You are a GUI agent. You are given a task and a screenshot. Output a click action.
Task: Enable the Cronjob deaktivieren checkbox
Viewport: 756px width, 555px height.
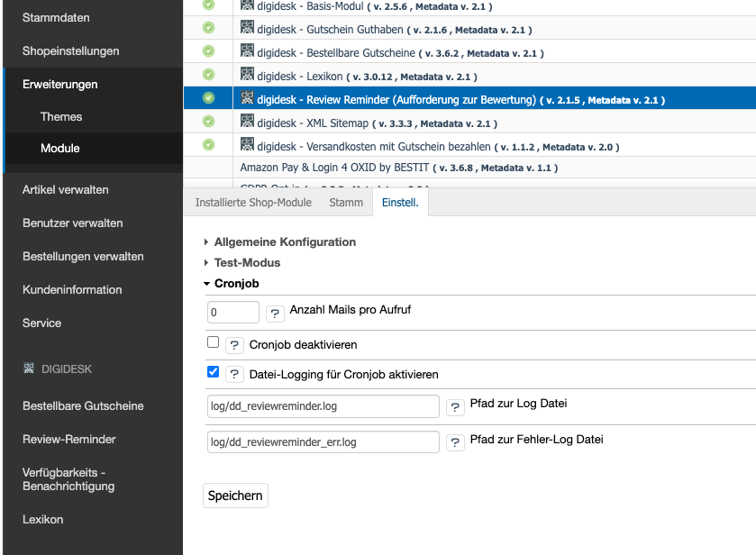214,342
